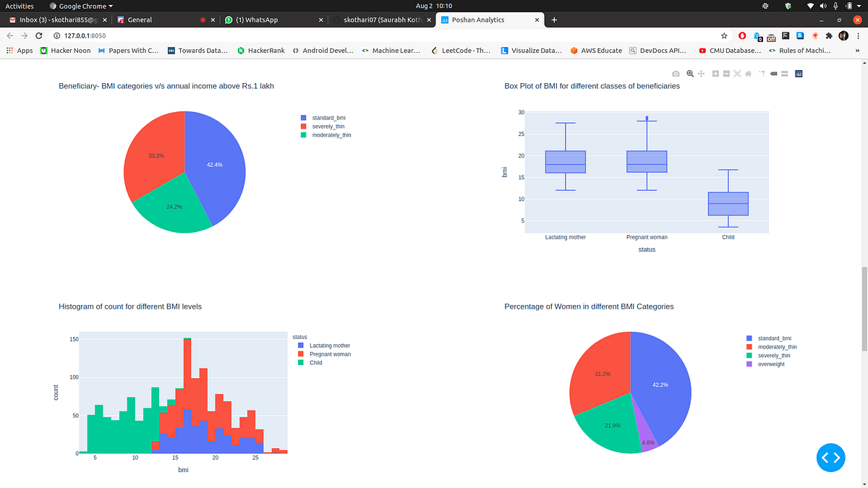Enable compare data on hover mode
Viewport: 868px width, 488px height.
pos(783,73)
